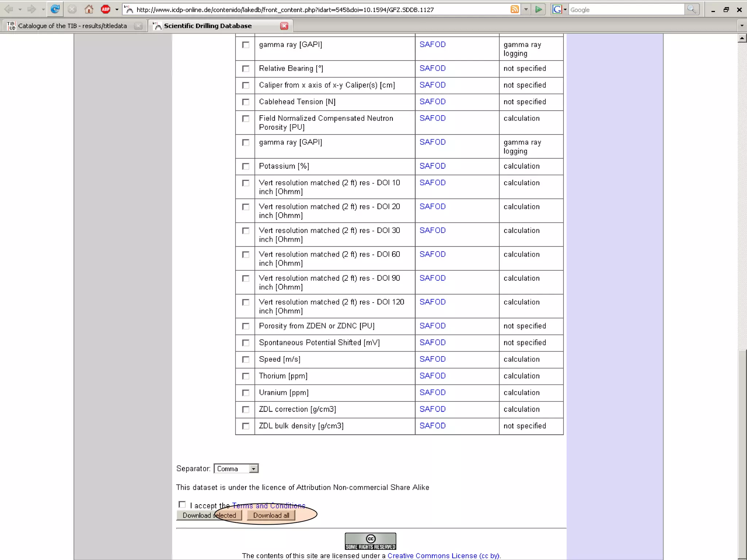Click the RSS feed icon in address bar
Screen dimensions: 747x560
point(514,9)
